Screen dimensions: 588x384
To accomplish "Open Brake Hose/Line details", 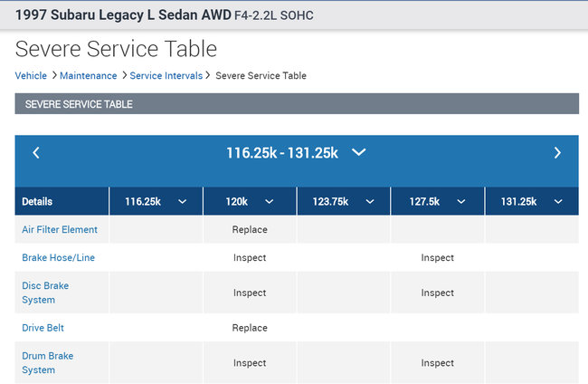I will (x=58, y=258).
